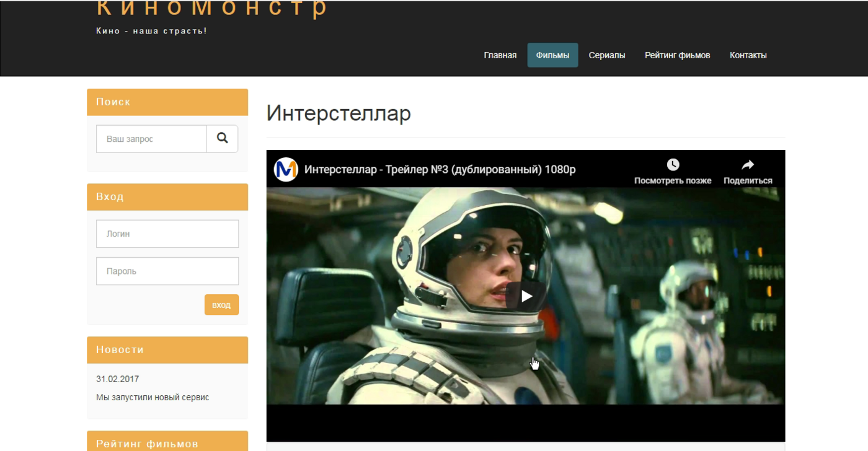Click into the Логин input field

click(167, 234)
